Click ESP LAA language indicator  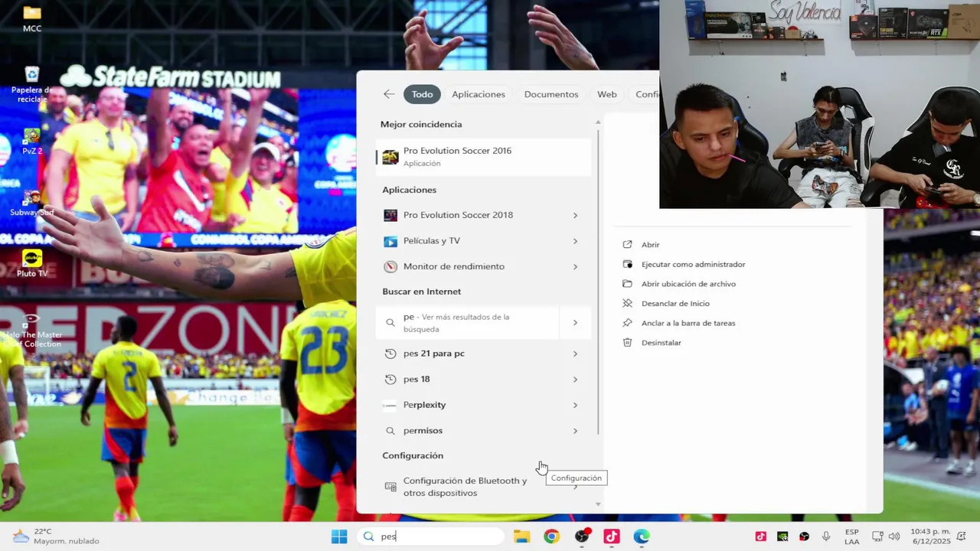coord(851,536)
